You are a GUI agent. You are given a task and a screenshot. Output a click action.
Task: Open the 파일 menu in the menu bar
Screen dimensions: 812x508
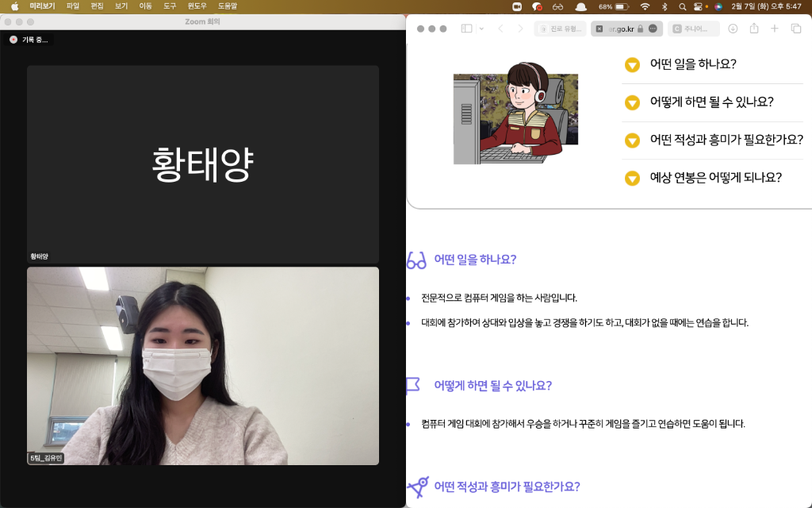point(73,6)
